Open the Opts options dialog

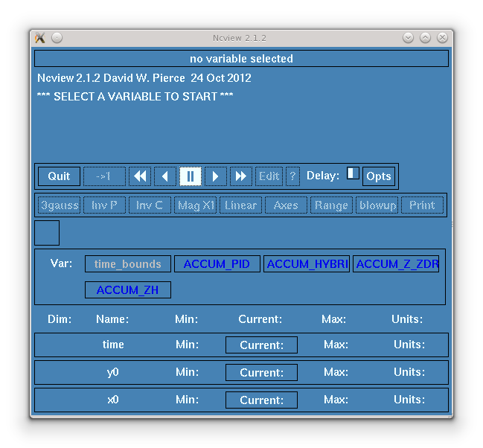(x=378, y=176)
